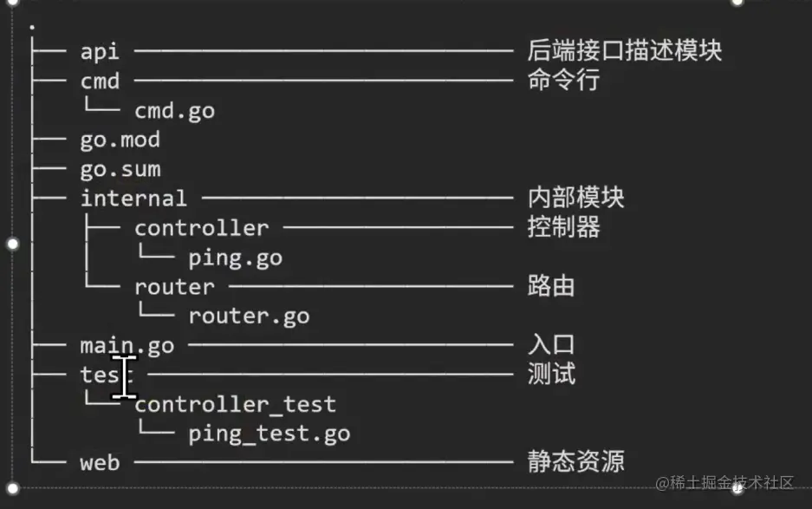Click the bottom-left corner selection handle
This screenshot has width=812, height=509.
(x=12, y=487)
